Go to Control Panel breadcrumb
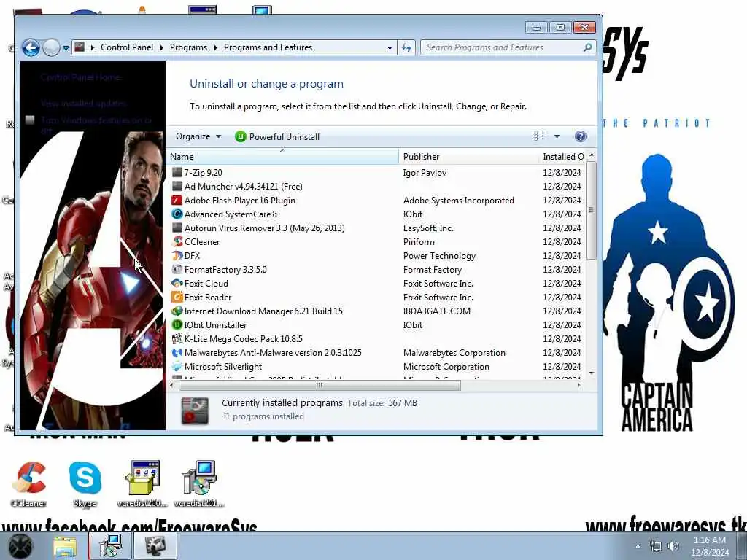 (x=127, y=47)
